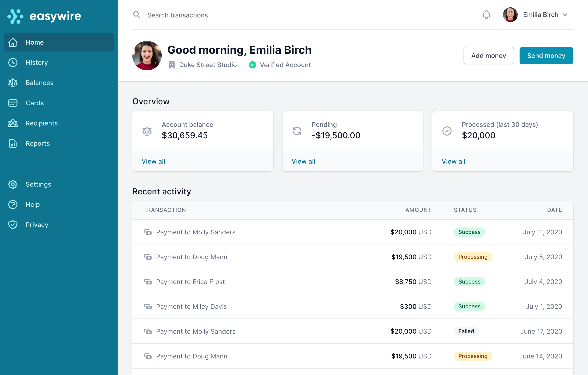Screen dimensions: 588x375
Task: Go to Recipients in the sidebar
Action: [x=42, y=123]
